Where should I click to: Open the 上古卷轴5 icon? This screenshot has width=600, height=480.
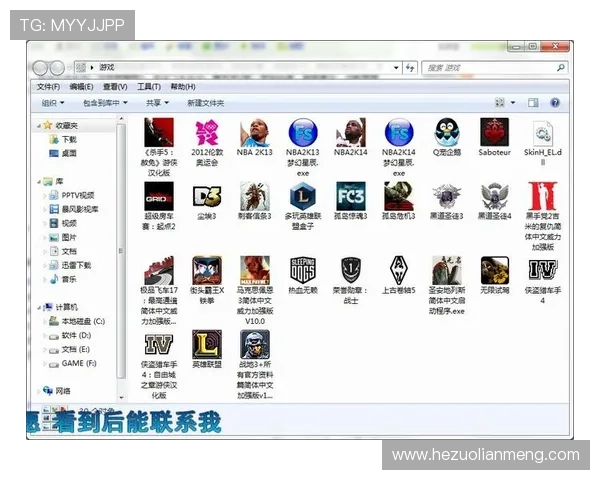(x=399, y=271)
